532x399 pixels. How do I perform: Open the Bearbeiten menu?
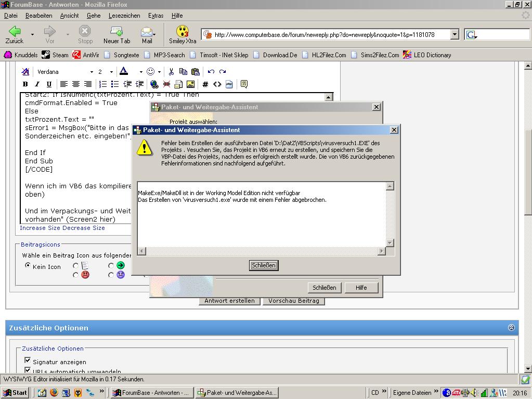(38, 16)
